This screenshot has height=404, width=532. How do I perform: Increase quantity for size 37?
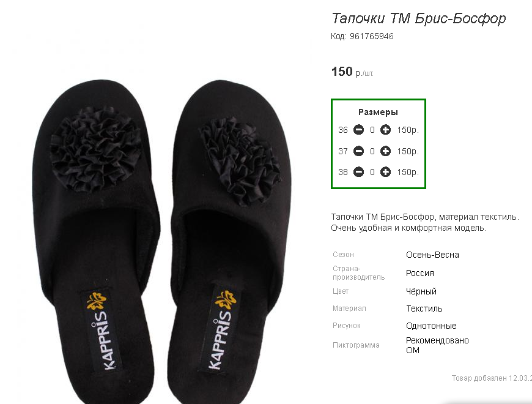(x=385, y=151)
